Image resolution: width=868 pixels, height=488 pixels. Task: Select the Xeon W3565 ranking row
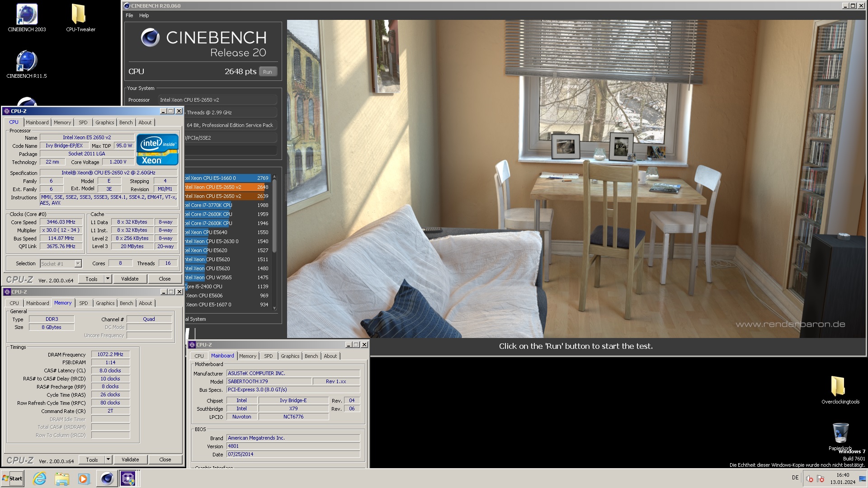point(227,277)
